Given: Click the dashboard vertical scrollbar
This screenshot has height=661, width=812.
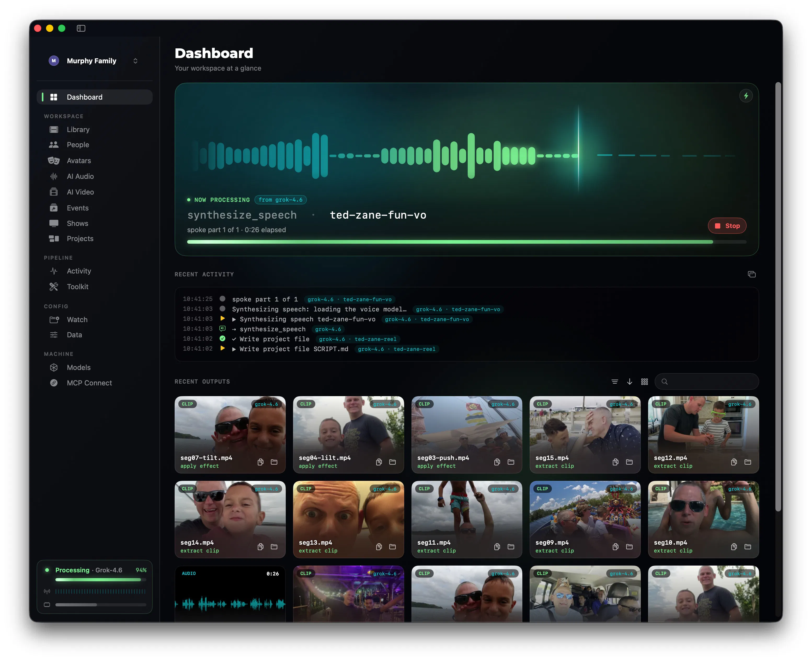Looking at the screenshot, I should pos(779,296).
